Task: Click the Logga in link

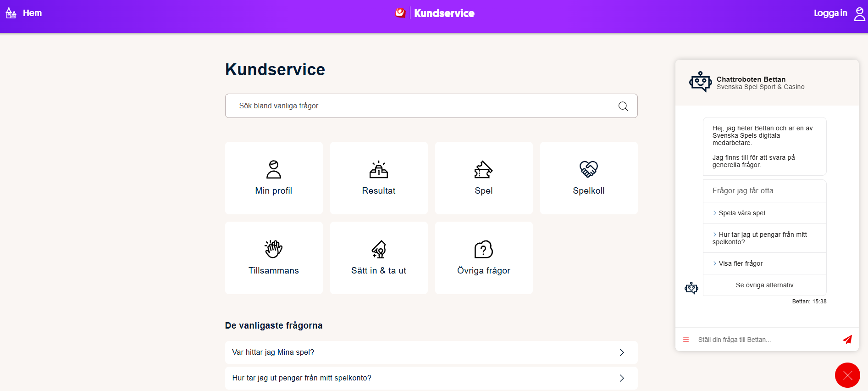Action: [x=830, y=13]
